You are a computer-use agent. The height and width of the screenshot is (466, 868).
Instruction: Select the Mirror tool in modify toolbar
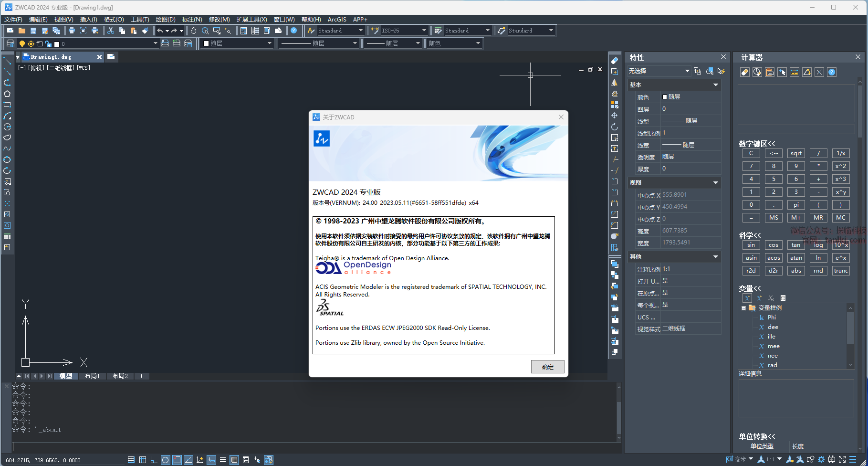615,83
